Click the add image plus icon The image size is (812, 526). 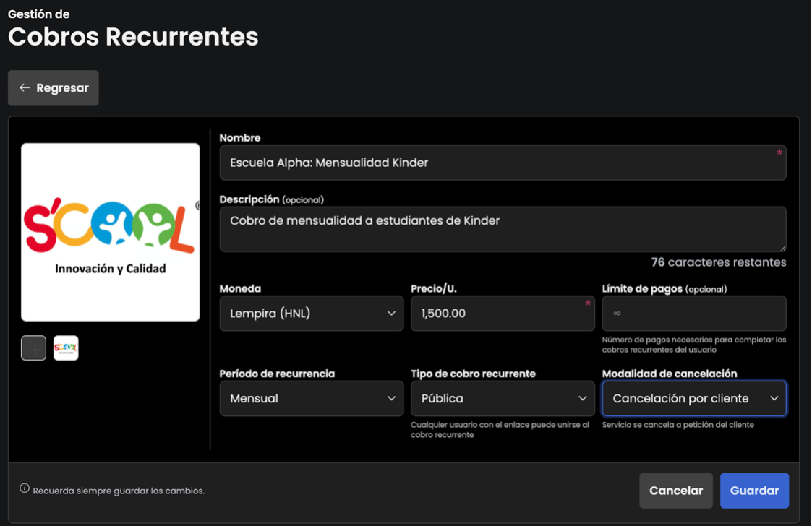34,348
